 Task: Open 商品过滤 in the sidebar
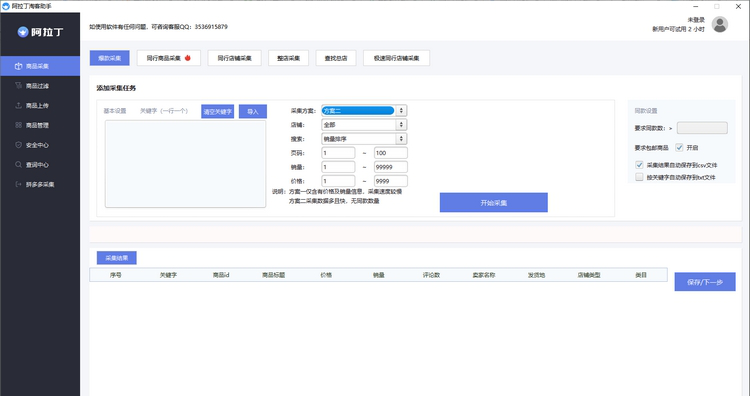pos(40,86)
